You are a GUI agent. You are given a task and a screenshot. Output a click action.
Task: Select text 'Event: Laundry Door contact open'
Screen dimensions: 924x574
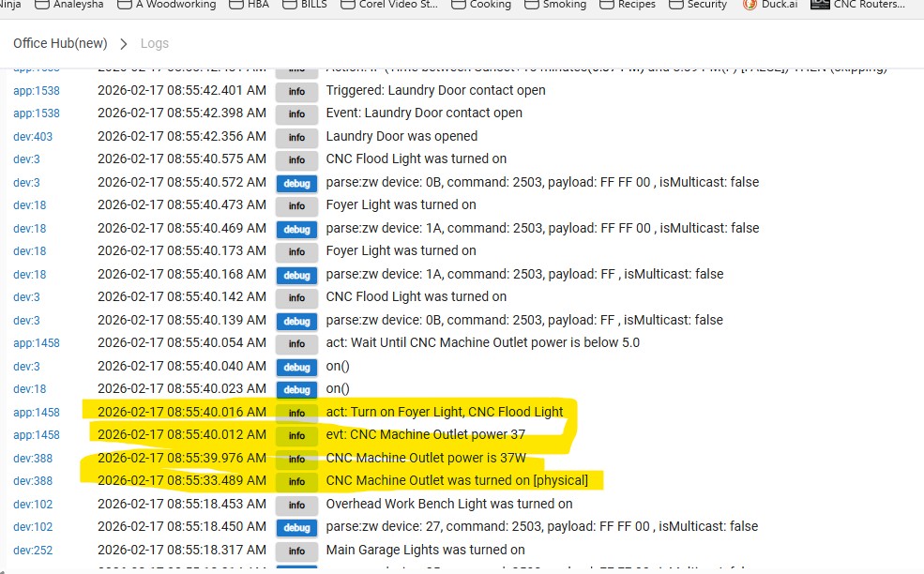pos(424,113)
